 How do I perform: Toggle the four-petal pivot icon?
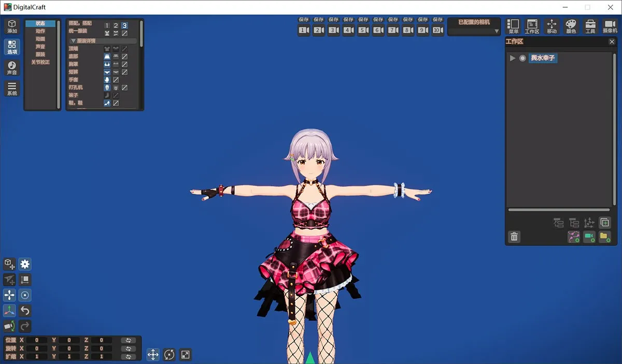[x=9, y=295]
